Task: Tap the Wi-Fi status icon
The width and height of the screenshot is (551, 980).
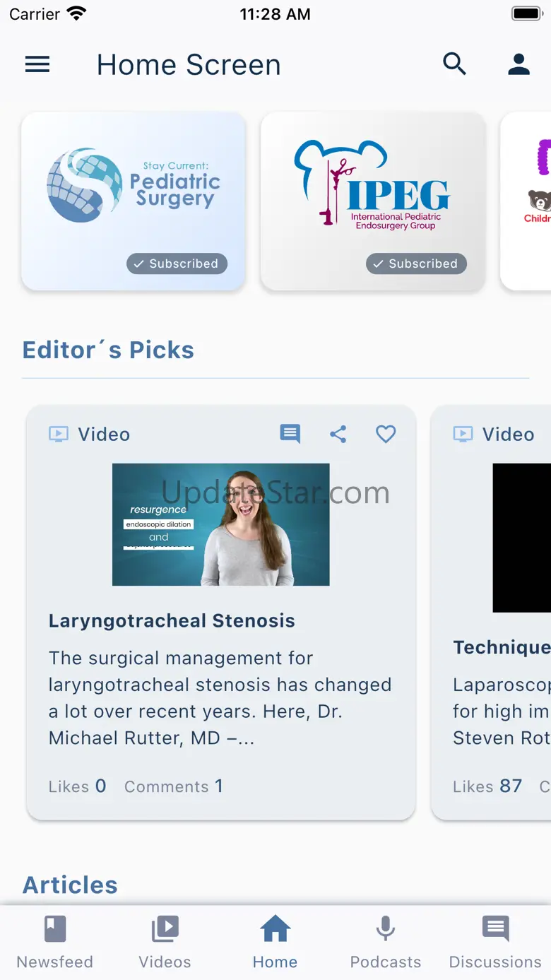Action: pyautogui.click(x=76, y=13)
